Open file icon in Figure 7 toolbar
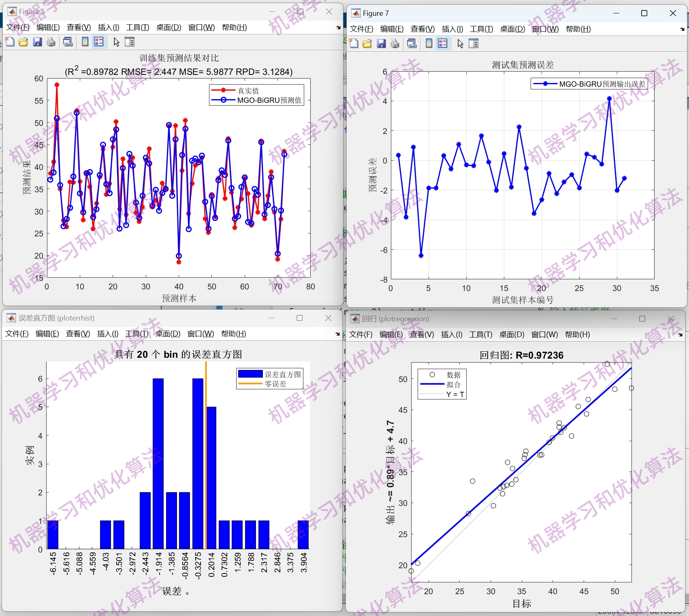This screenshot has height=616, width=689. [x=367, y=43]
